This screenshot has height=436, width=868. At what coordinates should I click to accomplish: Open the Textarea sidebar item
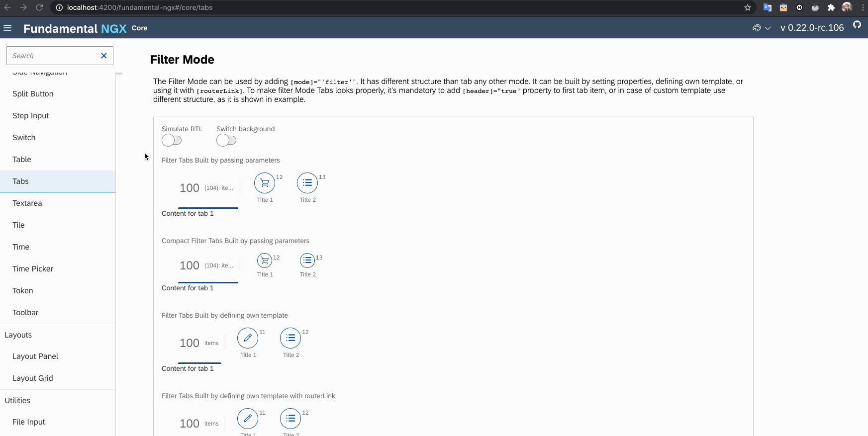pyautogui.click(x=58, y=203)
